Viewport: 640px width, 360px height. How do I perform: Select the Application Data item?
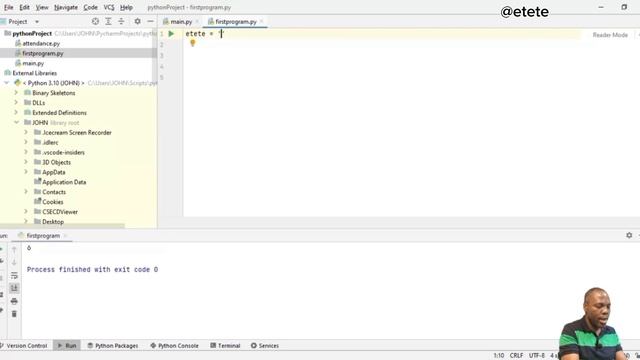pos(64,182)
